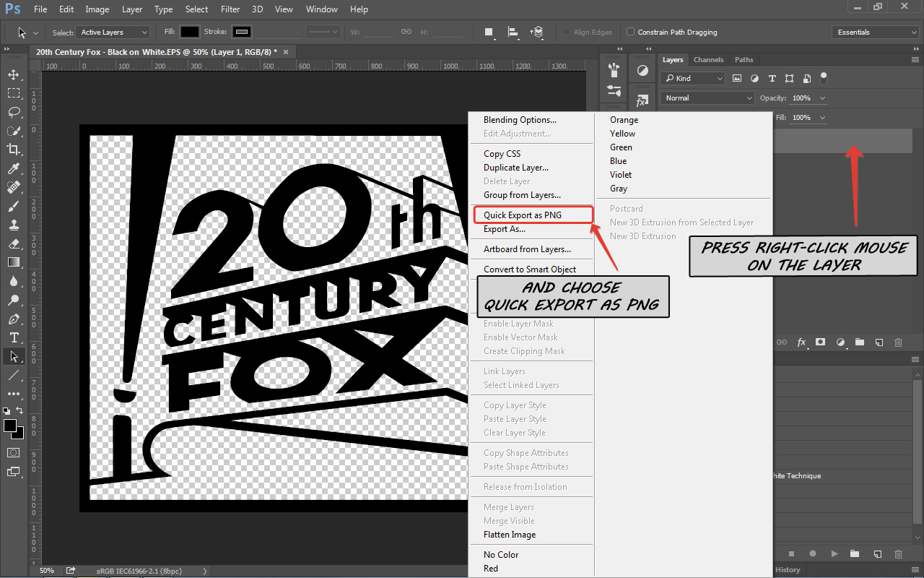The image size is (924, 578).
Task: Select the Clone Stamp tool
Action: point(14,225)
